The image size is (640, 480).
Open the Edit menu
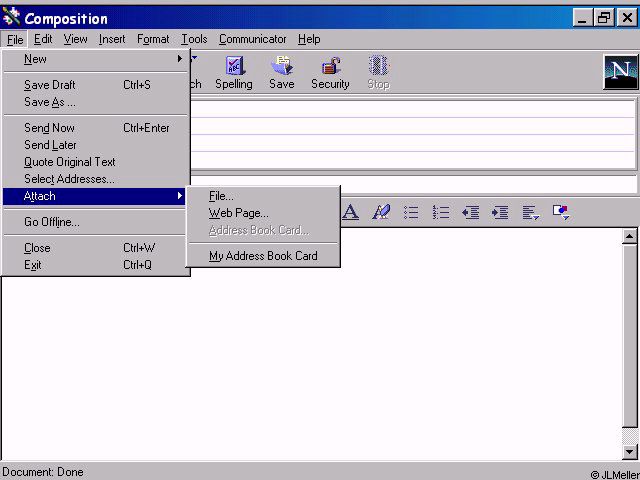tap(43, 39)
